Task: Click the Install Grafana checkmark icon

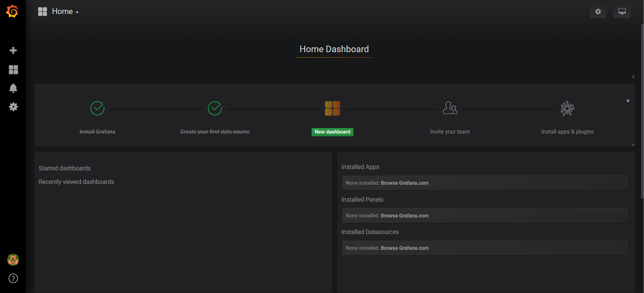Action: click(97, 108)
